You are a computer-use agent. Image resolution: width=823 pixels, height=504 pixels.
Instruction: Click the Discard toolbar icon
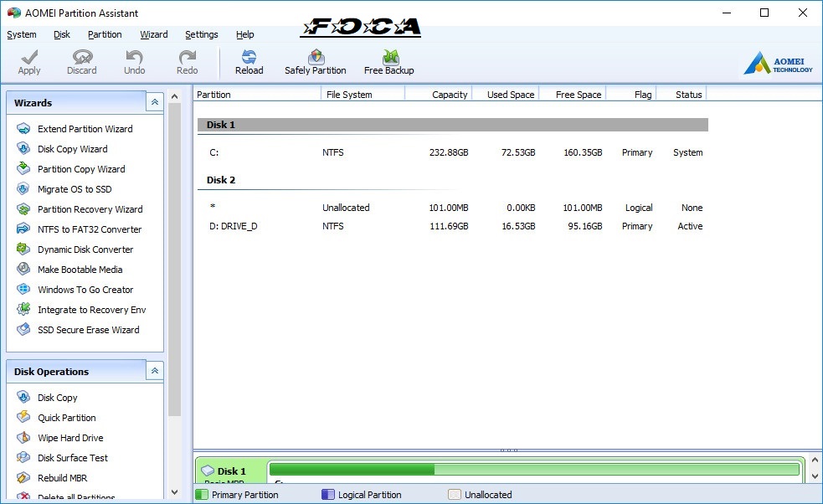pyautogui.click(x=82, y=57)
